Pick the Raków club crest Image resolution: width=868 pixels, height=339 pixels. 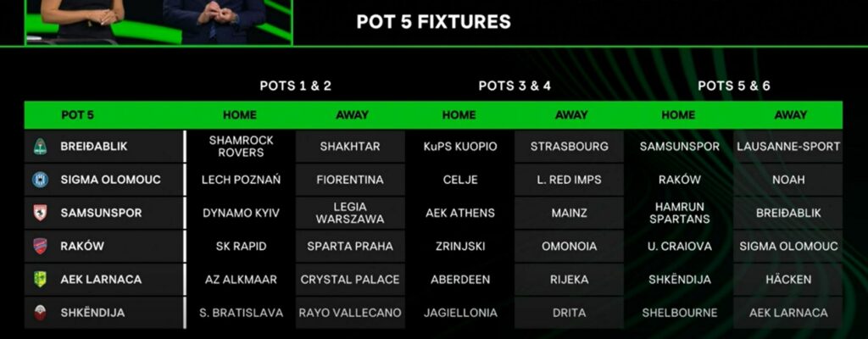pyautogui.click(x=39, y=246)
